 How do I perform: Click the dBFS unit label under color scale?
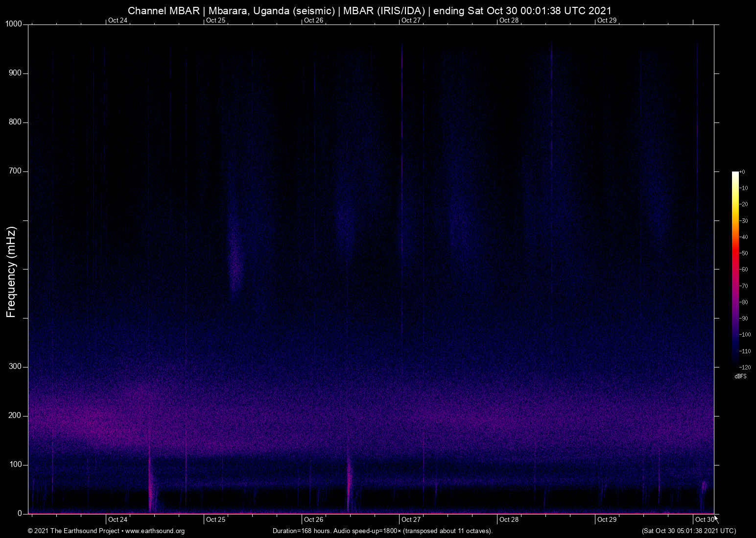click(740, 376)
